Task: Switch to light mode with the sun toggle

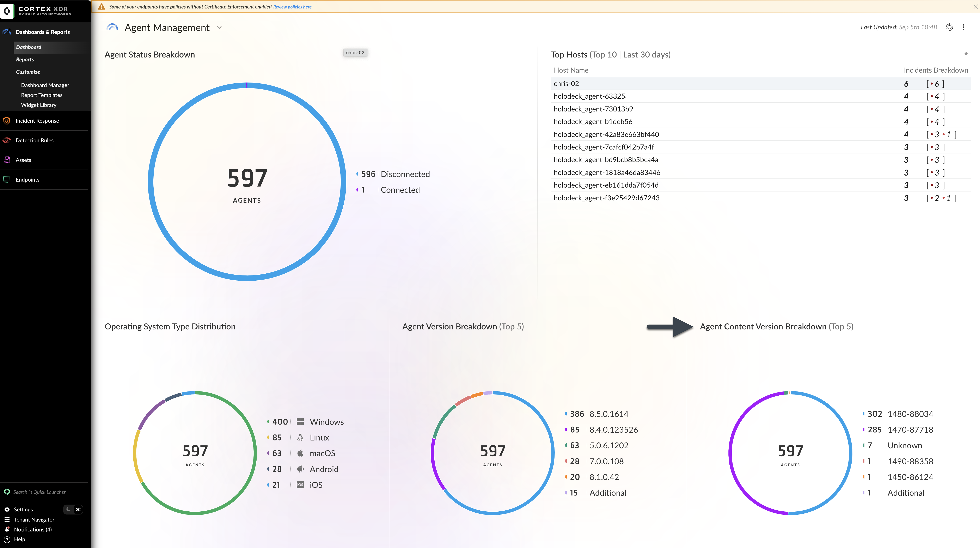Action: point(78,509)
